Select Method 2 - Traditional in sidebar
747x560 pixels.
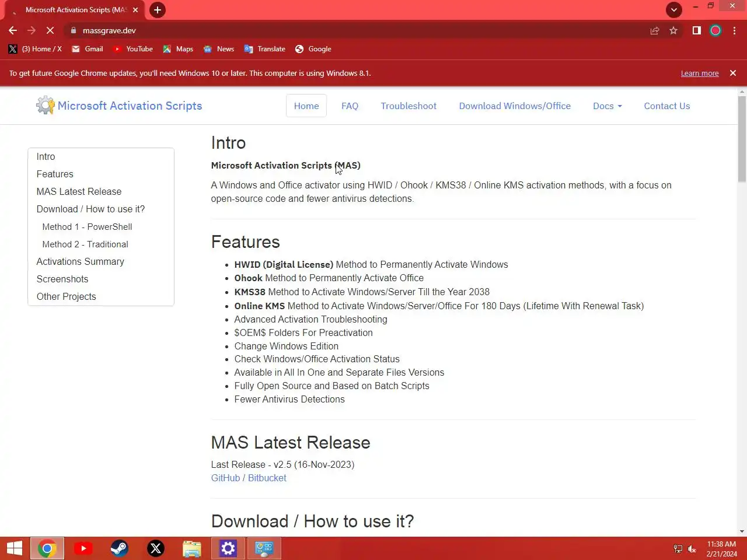coord(85,244)
